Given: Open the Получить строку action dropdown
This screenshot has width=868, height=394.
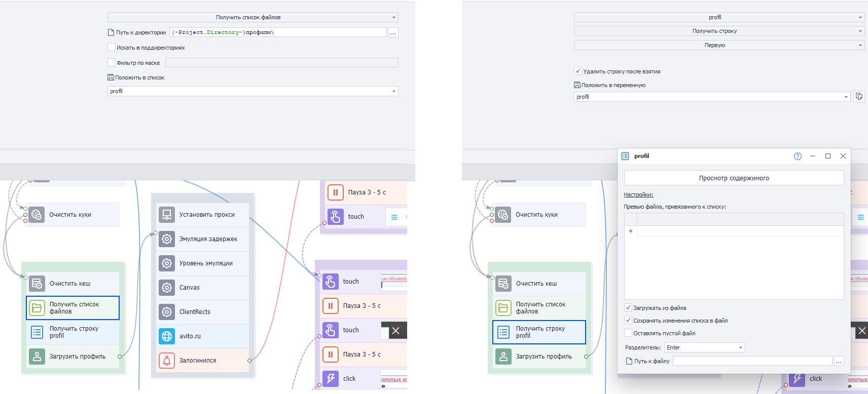Looking at the screenshot, I should (719, 31).
